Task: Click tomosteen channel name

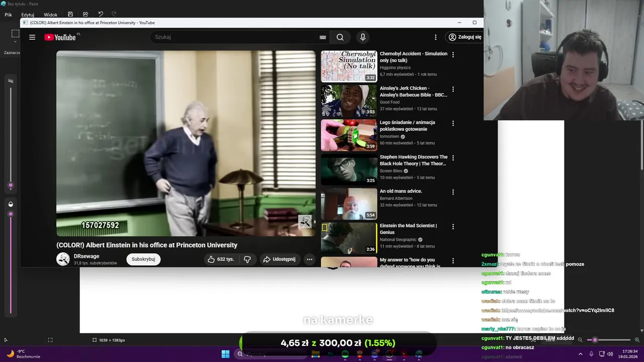Action: [x=389, y=136]
